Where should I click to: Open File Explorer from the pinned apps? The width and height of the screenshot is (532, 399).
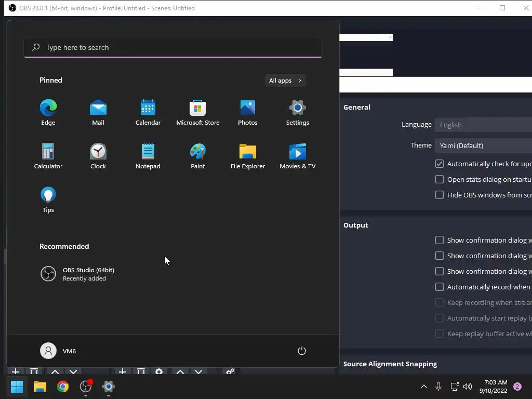point(248,156)
